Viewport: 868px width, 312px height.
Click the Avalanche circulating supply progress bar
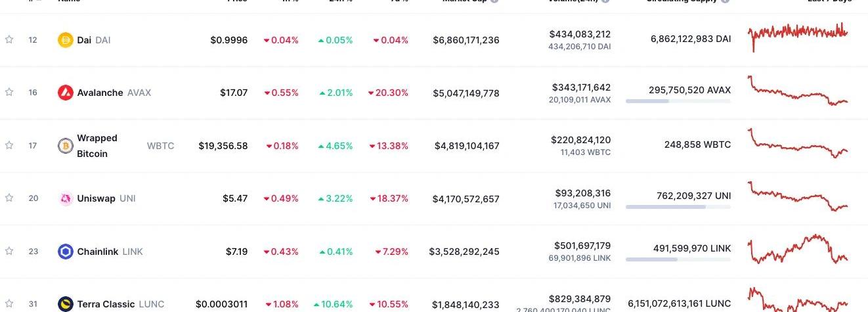pos(678,101)
